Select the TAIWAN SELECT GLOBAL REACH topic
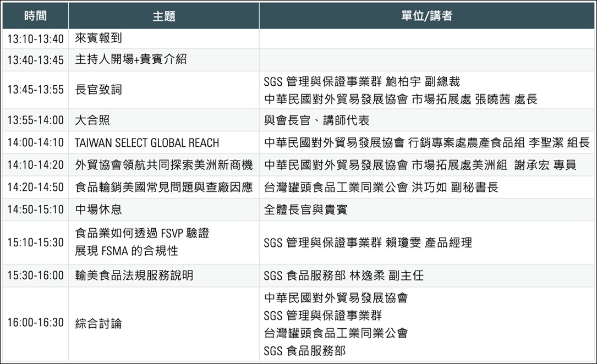 coord(147,143)
